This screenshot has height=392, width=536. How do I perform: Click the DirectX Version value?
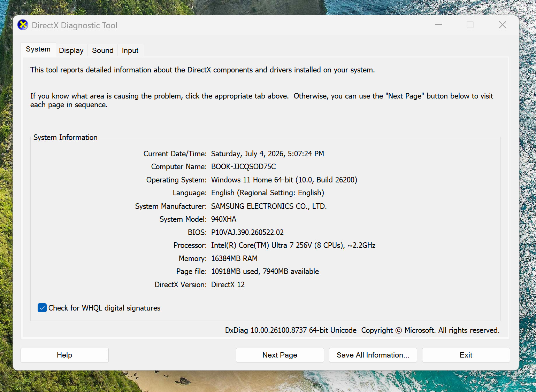pos(228,285)
